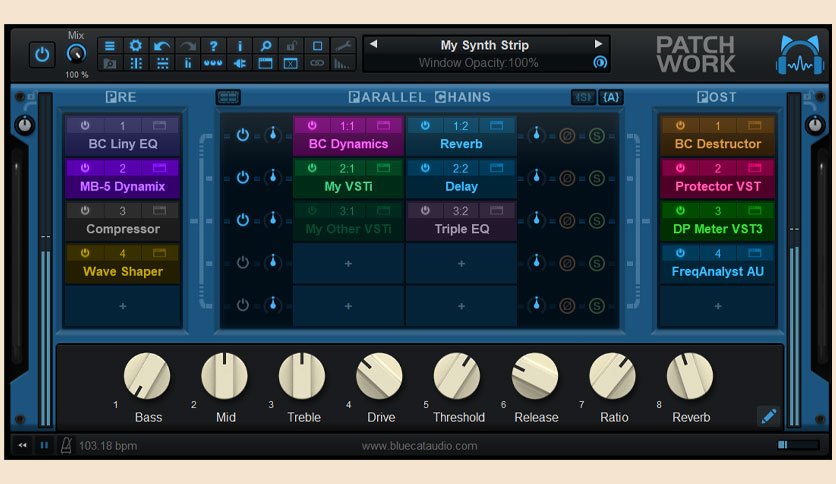Bypass the BC Liny EQ plug-in

85,125
